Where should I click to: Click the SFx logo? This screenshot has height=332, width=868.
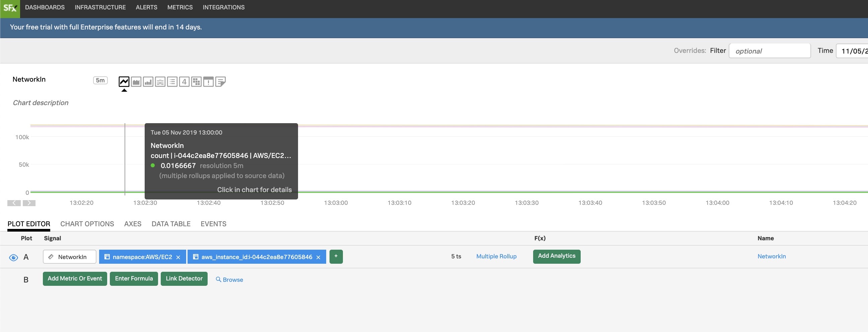10,9
